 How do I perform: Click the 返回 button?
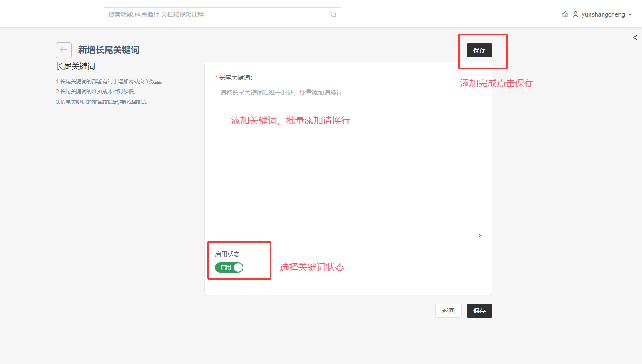[x=448, y=311]
